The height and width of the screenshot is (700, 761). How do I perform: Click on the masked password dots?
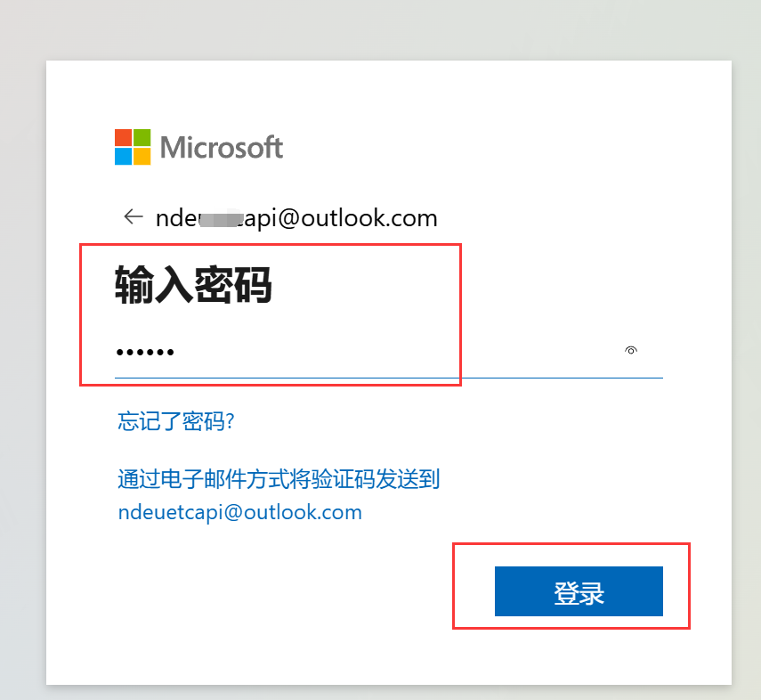click(x=144, y=352)
